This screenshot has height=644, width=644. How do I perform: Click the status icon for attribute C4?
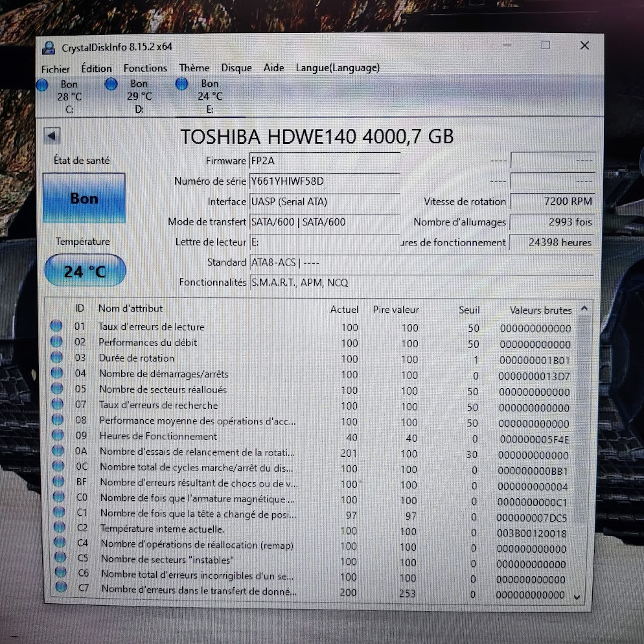point(60,542)
